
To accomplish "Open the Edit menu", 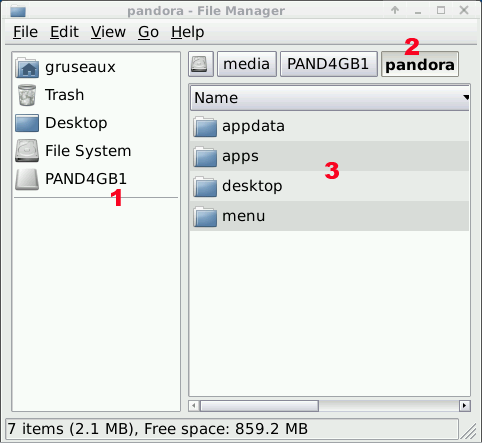I will point(64,32).
